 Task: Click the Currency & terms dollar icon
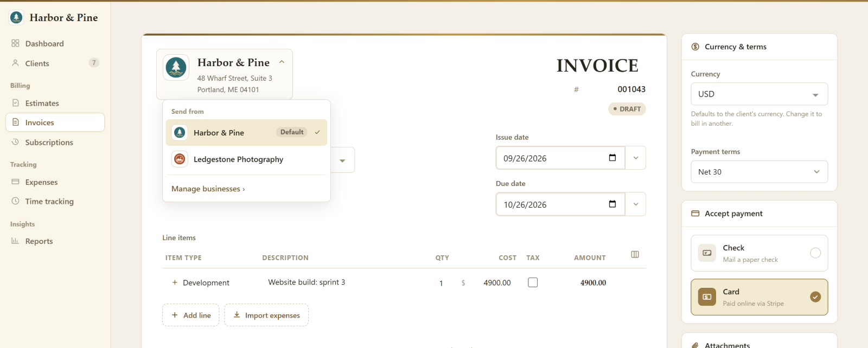coord(695,47)
